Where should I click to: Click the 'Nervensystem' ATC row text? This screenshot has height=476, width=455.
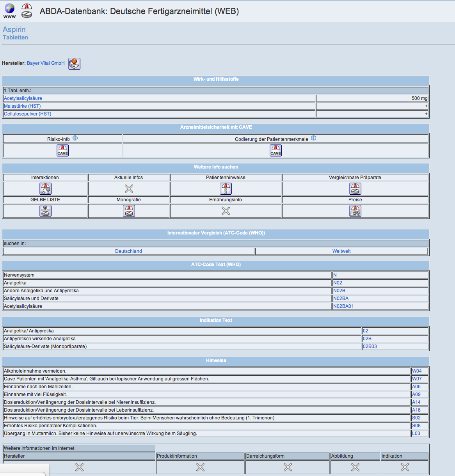(x=19, y=275)
